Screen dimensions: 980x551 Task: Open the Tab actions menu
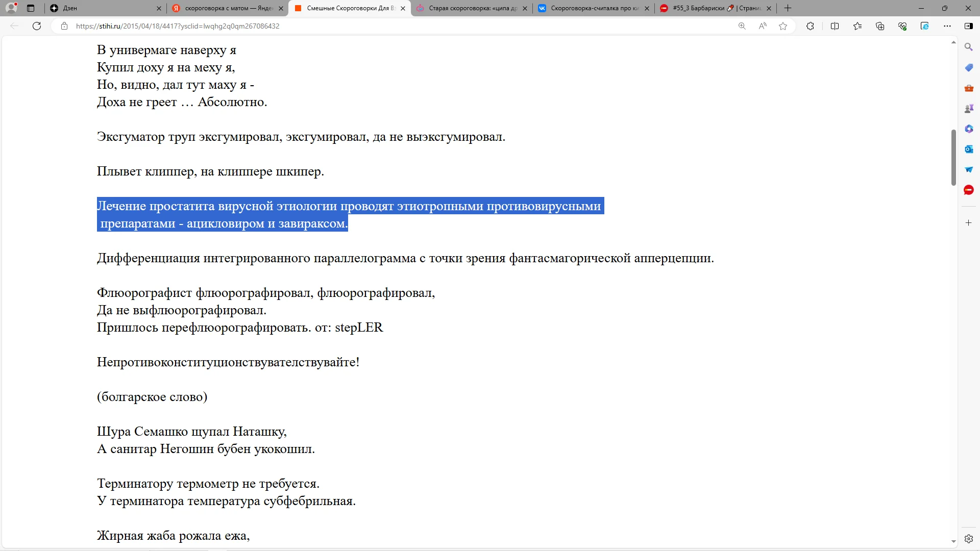pos(31,8)
